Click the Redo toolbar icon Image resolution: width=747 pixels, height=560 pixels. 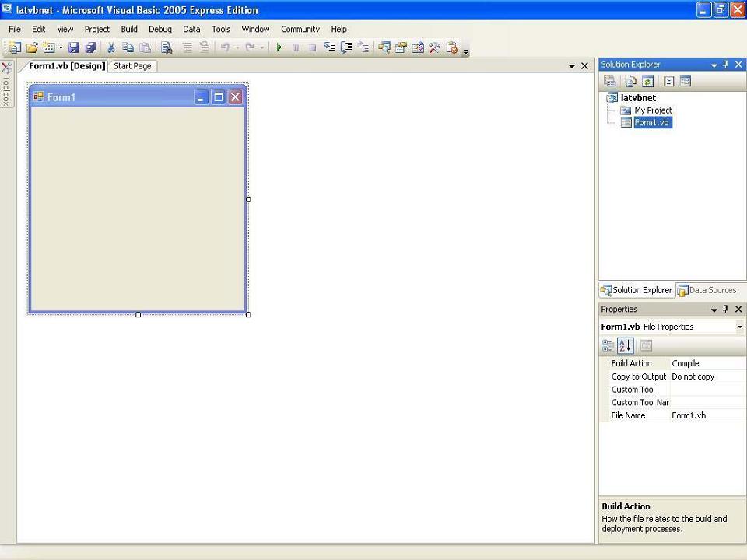250,47
